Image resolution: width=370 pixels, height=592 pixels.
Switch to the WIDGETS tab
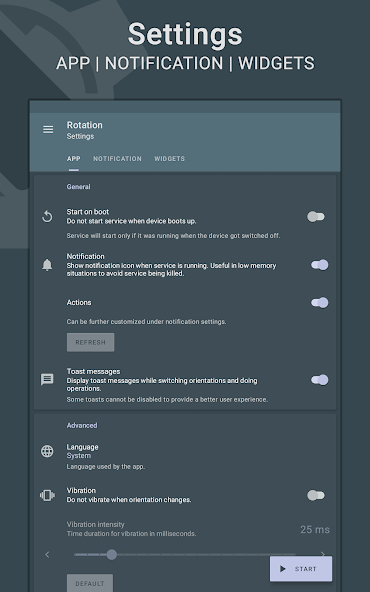coord(170,159)
